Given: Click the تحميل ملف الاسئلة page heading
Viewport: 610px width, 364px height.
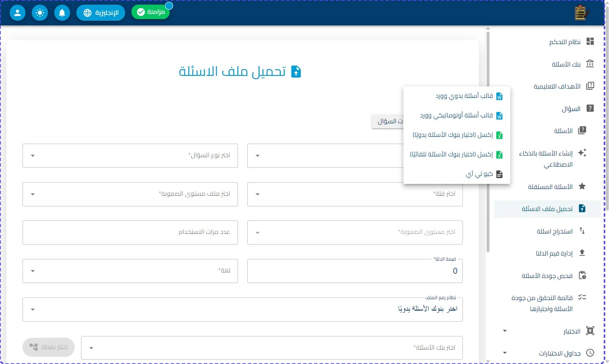Looking at the screenshot, I should [x=232, y=72].
